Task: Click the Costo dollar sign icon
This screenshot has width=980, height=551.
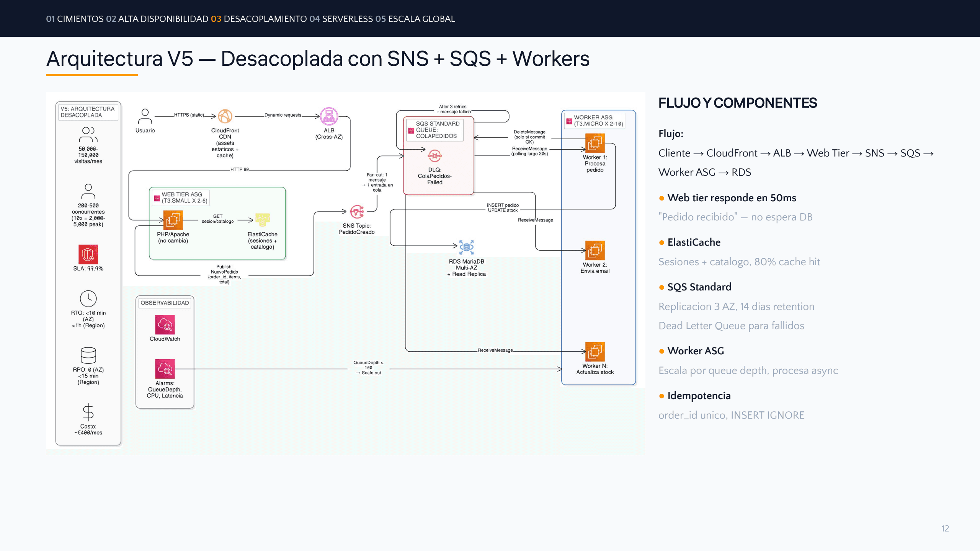Action: [x=88, y=412]
